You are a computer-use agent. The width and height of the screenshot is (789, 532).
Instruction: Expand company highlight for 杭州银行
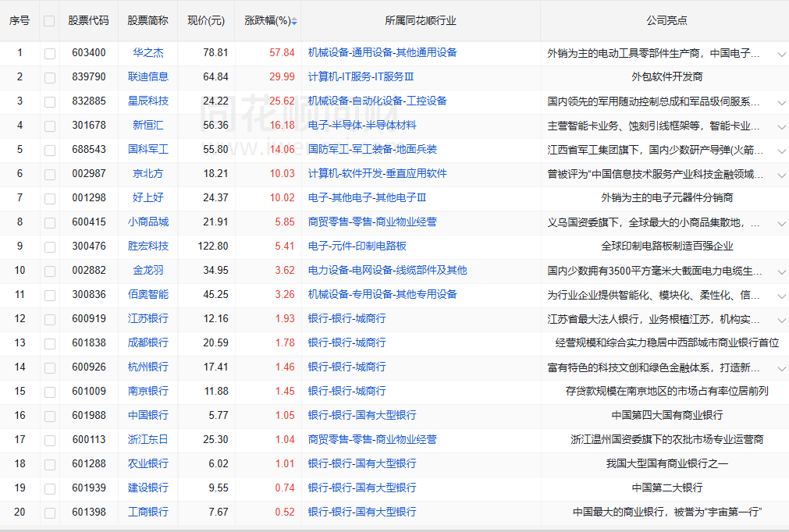[x=781, y=368]
